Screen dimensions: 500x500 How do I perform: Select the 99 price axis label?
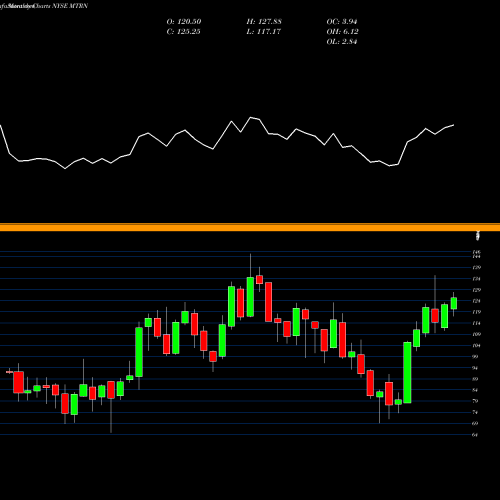click(x=476, y=357)
